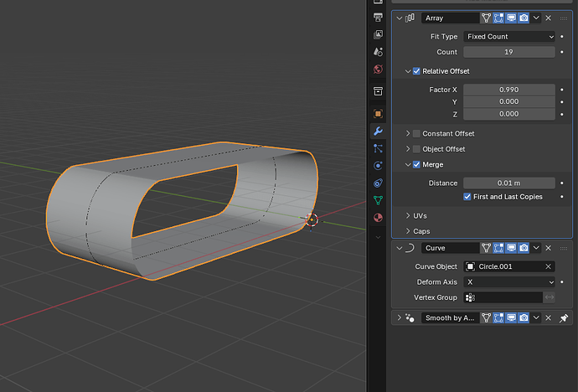Viewport: 578px width, 392px height.
Task: Open the Collection properties tab
Action: click(x=378, y=91)
